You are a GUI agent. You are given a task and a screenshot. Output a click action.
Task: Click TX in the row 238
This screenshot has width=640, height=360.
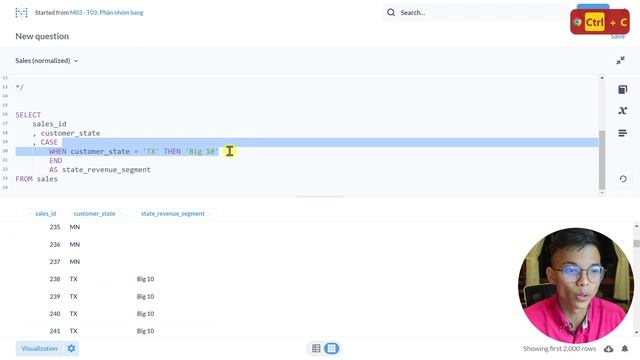click(73, 279)
